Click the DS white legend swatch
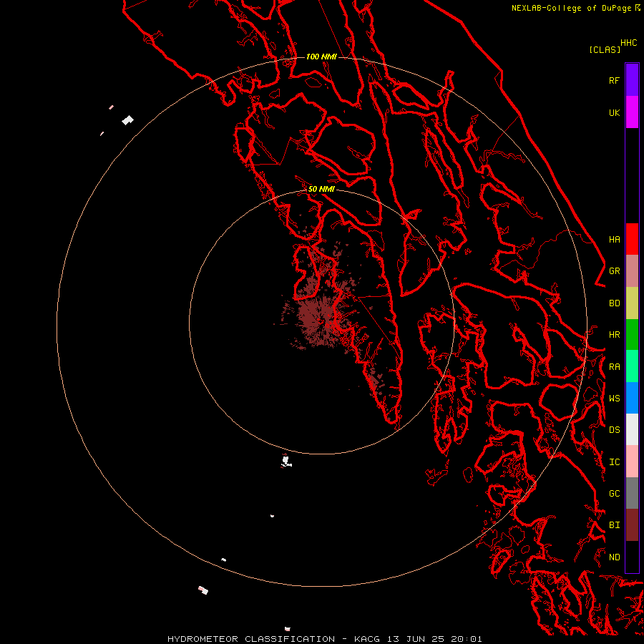The height and width of the screenshot is (644, 644). coord(632,429)
